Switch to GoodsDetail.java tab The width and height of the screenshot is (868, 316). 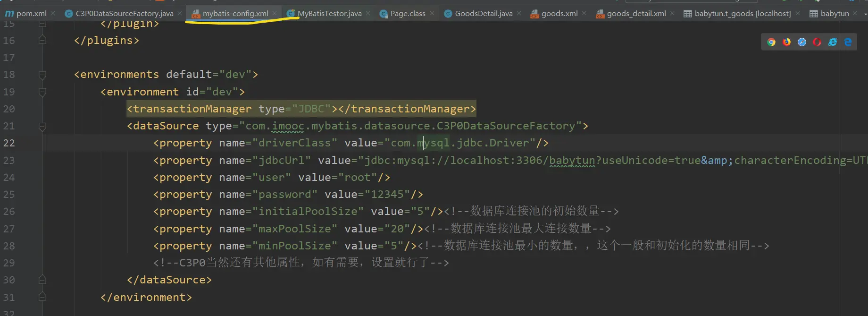478,14
